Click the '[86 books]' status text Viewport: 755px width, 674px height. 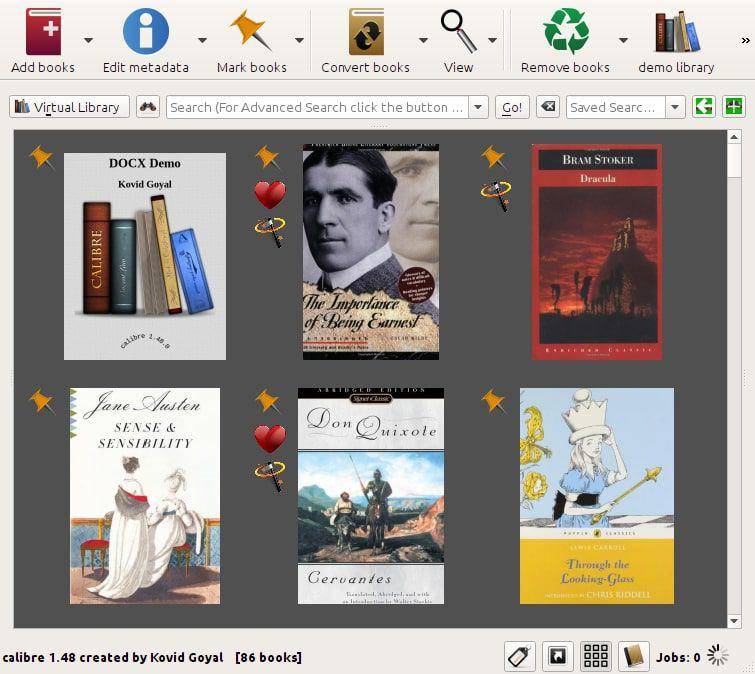click(269, 658)
